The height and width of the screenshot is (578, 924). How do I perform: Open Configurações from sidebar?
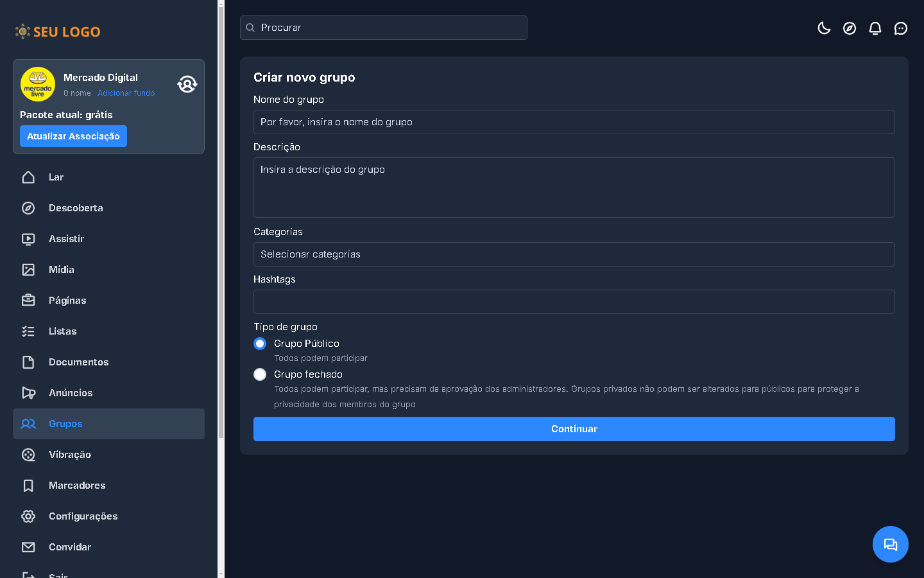[x=83, y=516]
